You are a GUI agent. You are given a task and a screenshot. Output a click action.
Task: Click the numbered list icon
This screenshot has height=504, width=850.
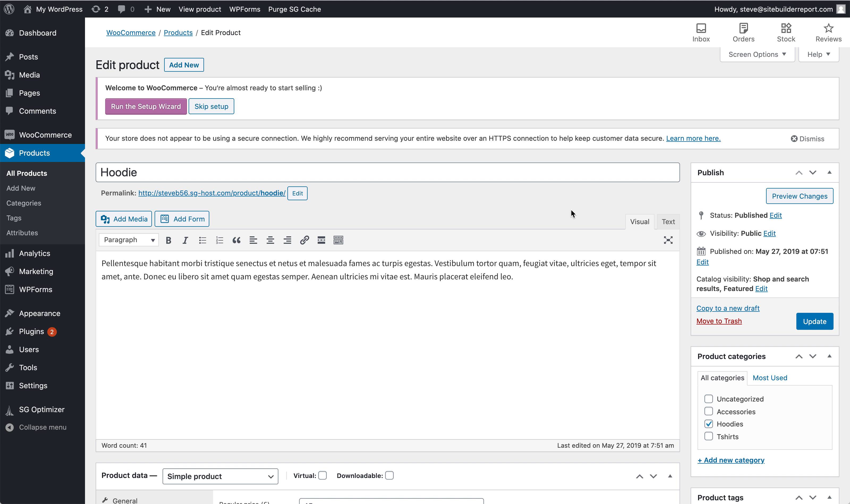(219, 241)
